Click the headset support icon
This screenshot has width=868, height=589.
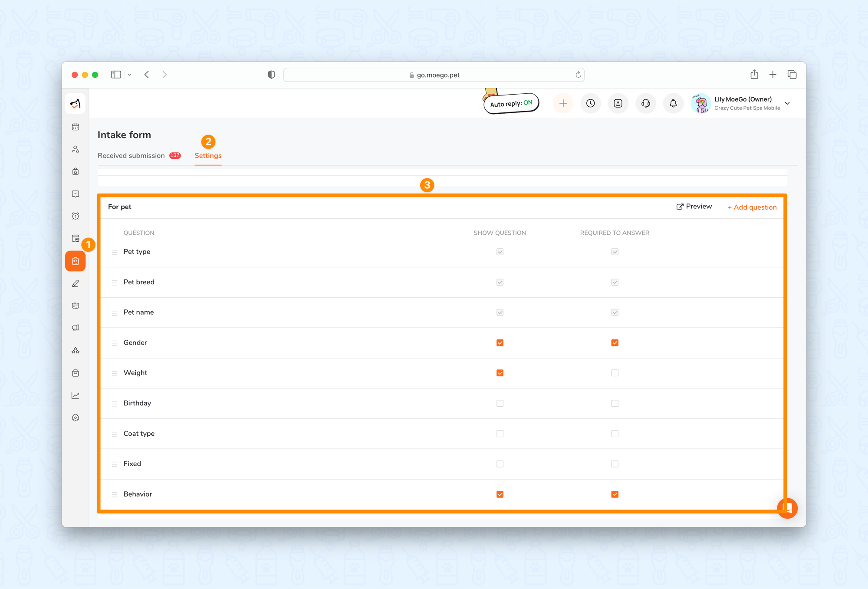[645, 103]
